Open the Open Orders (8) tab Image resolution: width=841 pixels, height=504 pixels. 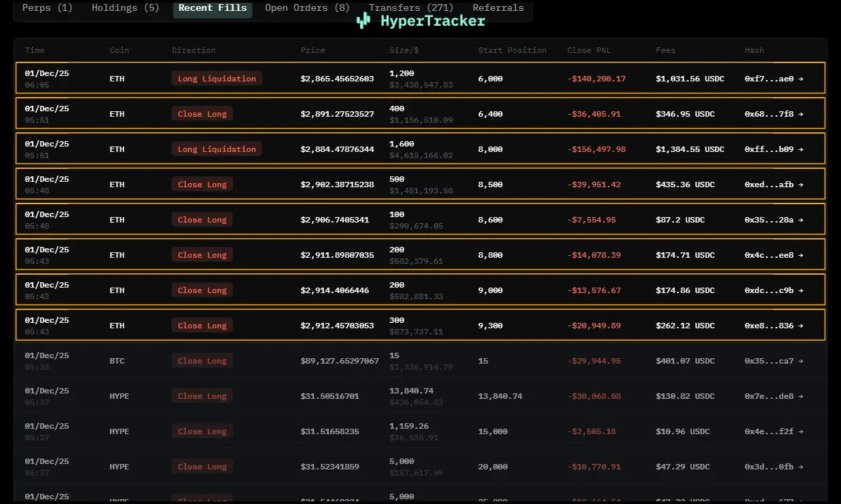(x=307, y=8)
